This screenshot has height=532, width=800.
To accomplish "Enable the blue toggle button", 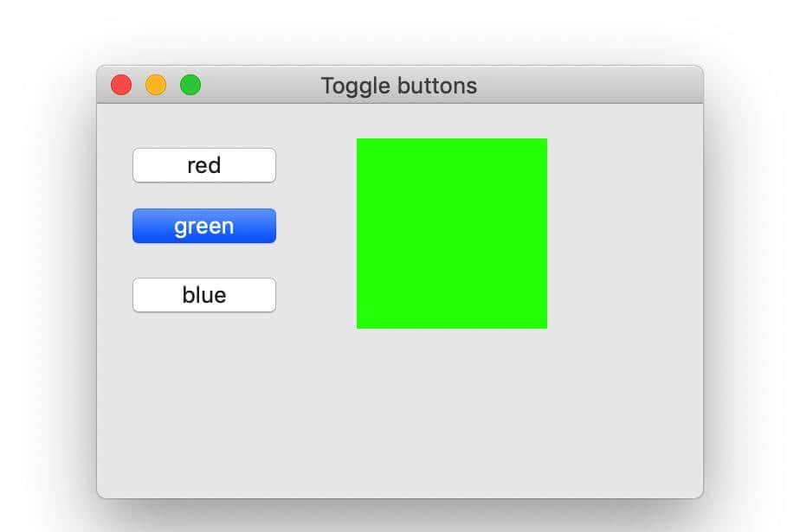I will (x=203, y=295).
